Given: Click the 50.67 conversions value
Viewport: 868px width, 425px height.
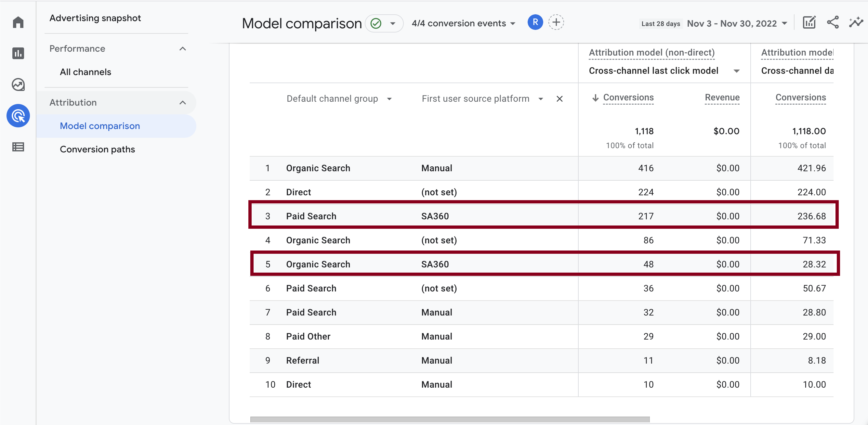Looking at the screenshot, I should point(814,289).
